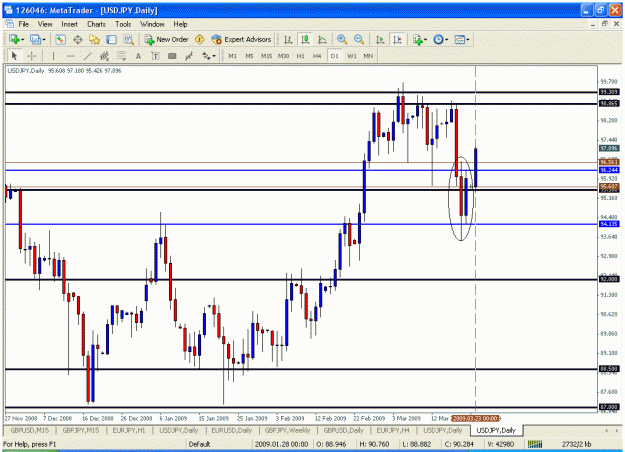The height and width of the screenshot is (452, 625).
Task: Open the Strategy Tester icon
Action: tap(128, 39)
